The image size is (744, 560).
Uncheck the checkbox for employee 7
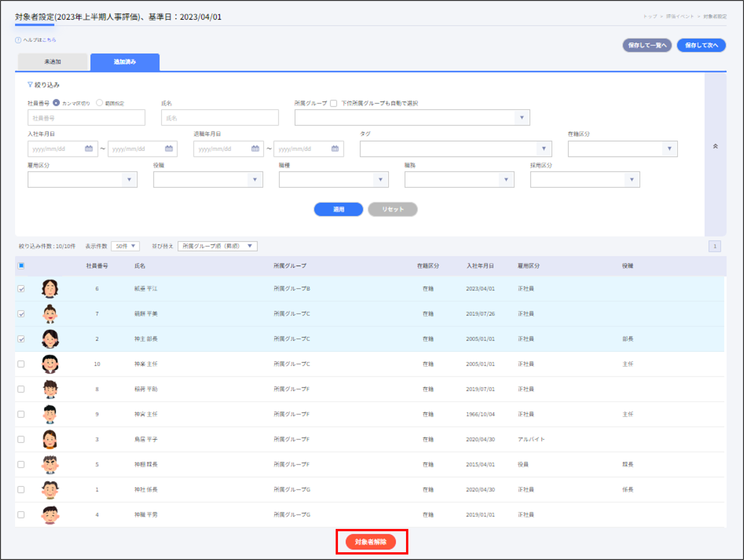pos(21,314)
